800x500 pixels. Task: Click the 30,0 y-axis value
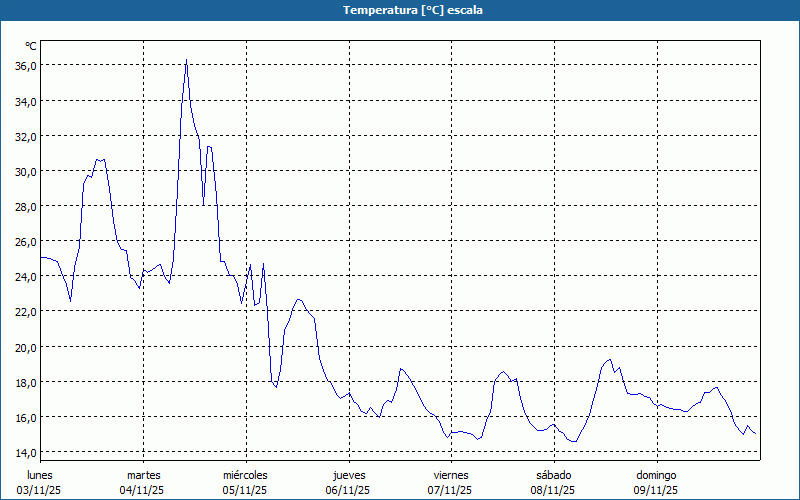click(x=25, y=171)
